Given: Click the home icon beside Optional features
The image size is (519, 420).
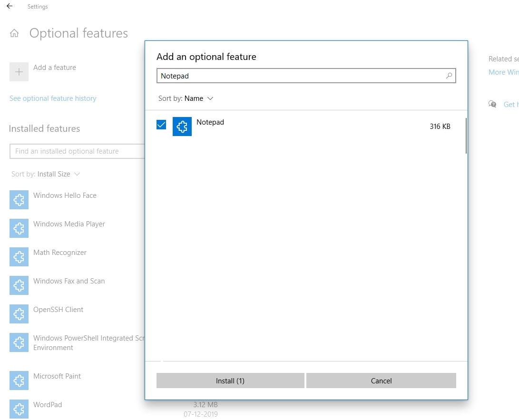Looking at the screenshot, I should 14,33.
